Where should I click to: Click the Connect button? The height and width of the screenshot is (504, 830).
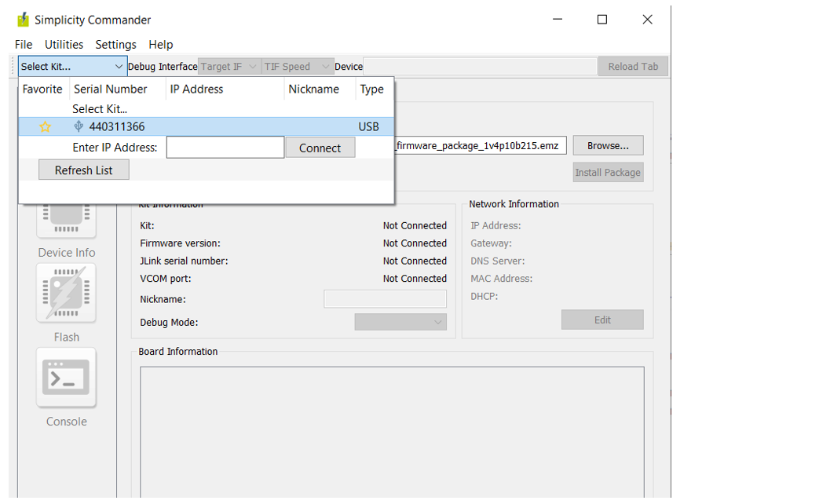[320, 148]
